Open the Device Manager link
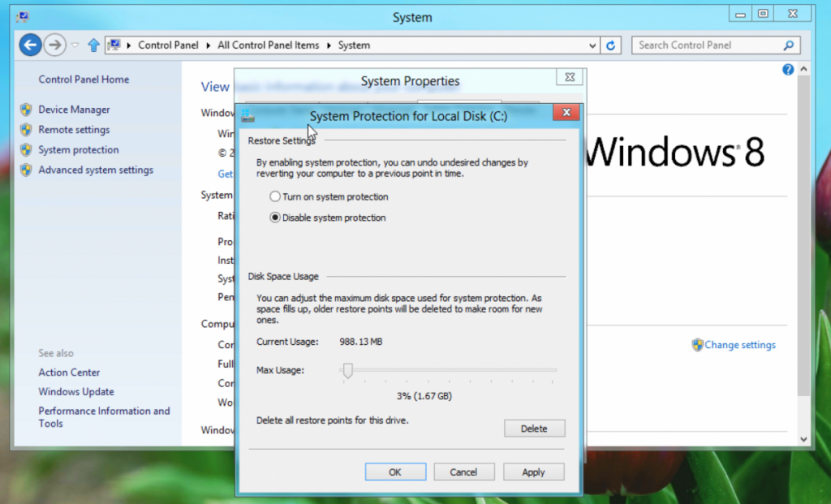 74,110
